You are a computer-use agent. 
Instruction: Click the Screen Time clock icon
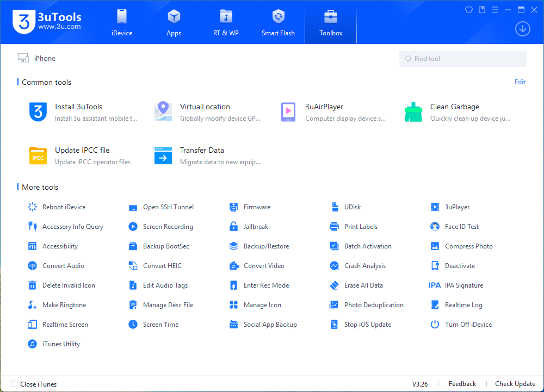[133, 325]
